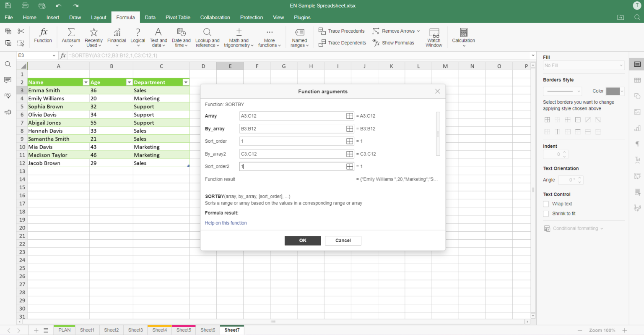This screenshot has height=335, width=644.
Task: Open the spell checking panel
Action: [x=7, y=96]
